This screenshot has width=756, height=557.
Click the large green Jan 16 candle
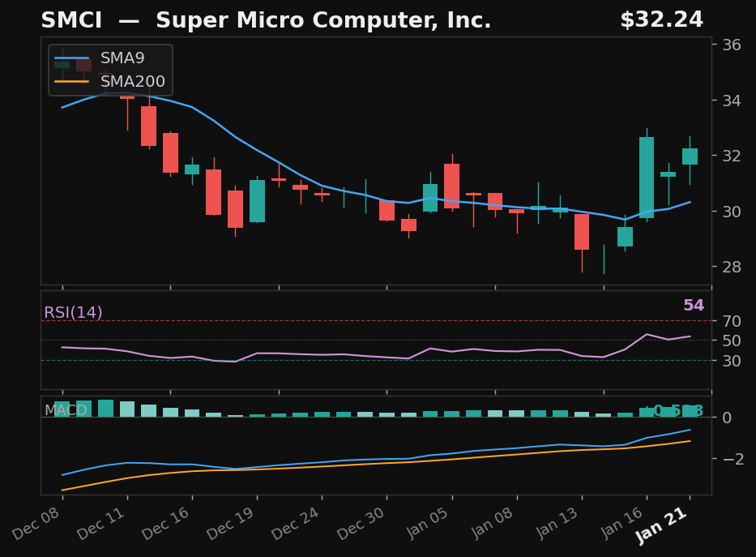[x=647, y=178]
